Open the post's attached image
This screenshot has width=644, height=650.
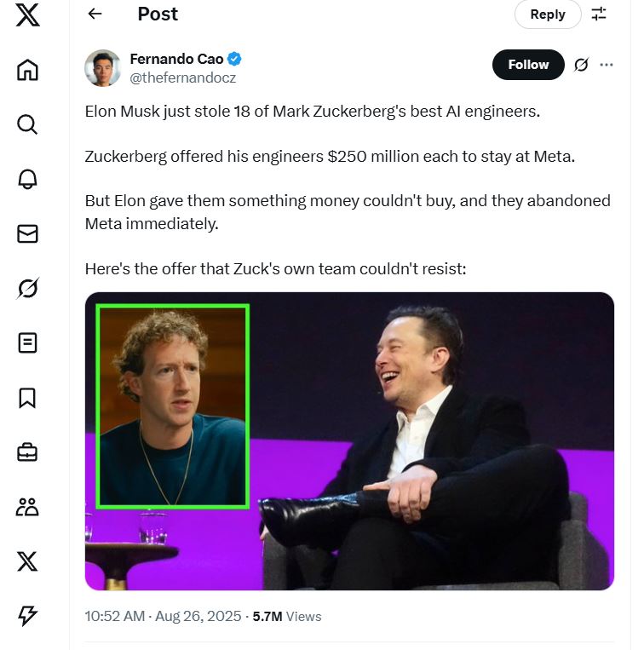pyautogui.click(x=349, y=441)
